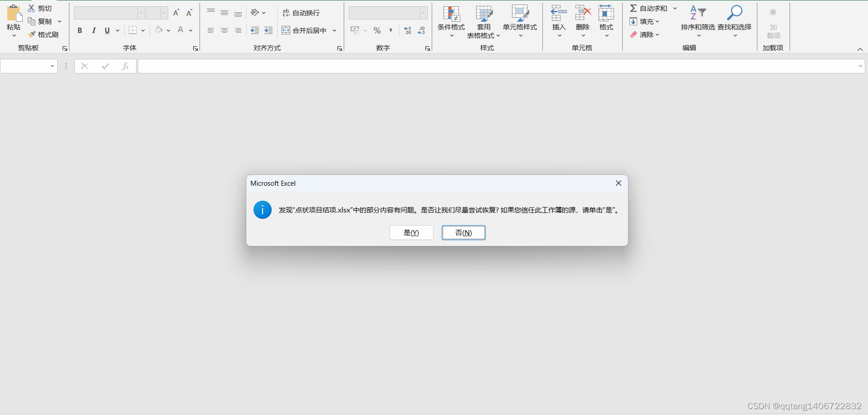Click the decrease decimal icon
This screenshot has height=415, width=868.
[x=421, y=30]
